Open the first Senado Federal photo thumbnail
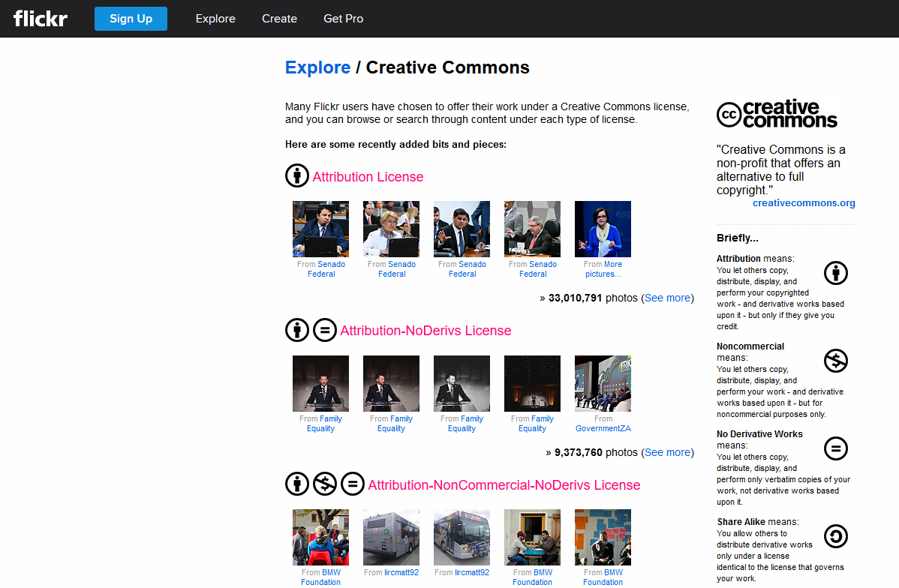 320,229
